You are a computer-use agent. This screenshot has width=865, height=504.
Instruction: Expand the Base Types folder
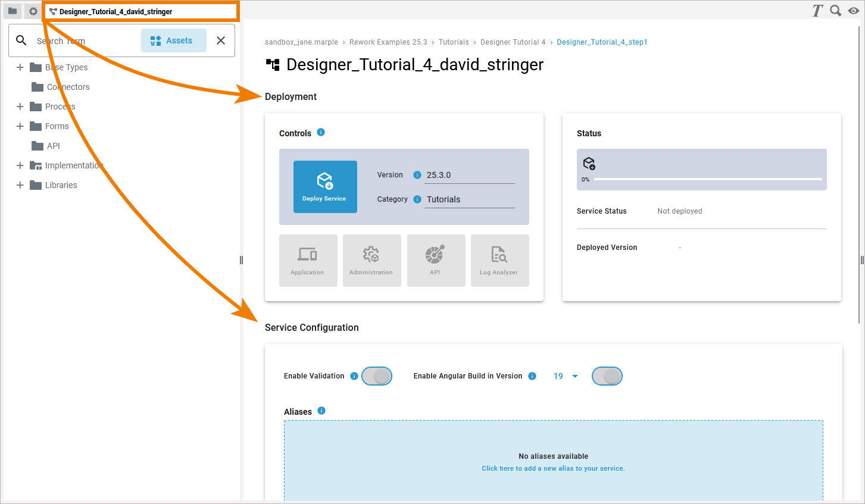pos(20,67)
